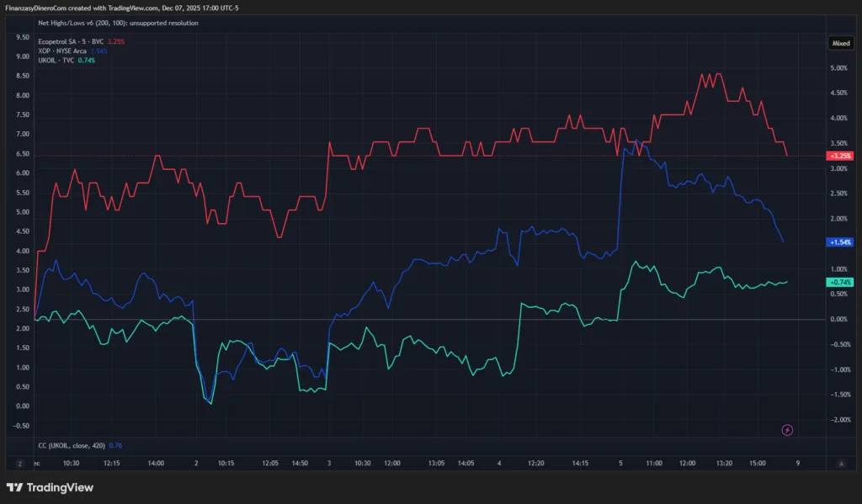
Task: Click the Z button on time axis
Action: pos(19,463)
